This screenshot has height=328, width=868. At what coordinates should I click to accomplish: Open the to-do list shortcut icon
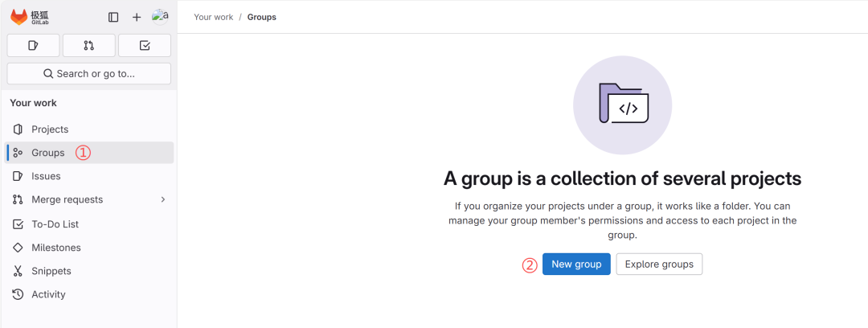click(x=145, y=46)
